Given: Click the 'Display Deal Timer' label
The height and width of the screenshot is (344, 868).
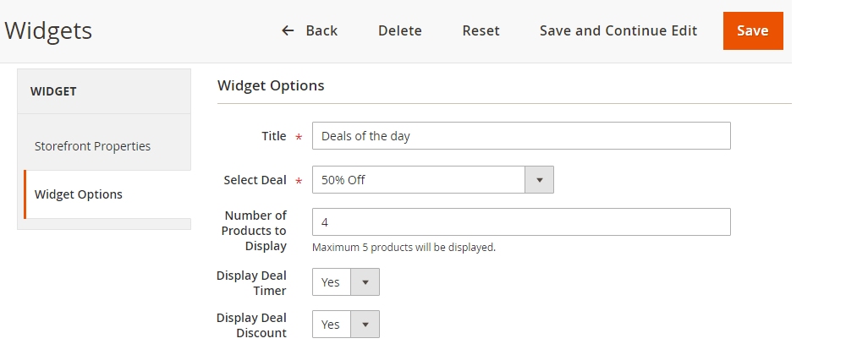Looking at the screenshot, I should point(251,283).
